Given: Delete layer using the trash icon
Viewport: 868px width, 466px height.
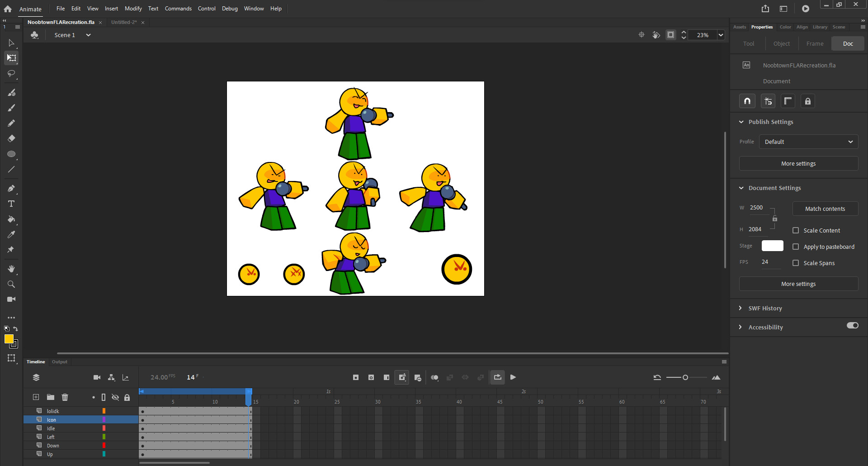Looking at the screenshot, I should point(65,397).
